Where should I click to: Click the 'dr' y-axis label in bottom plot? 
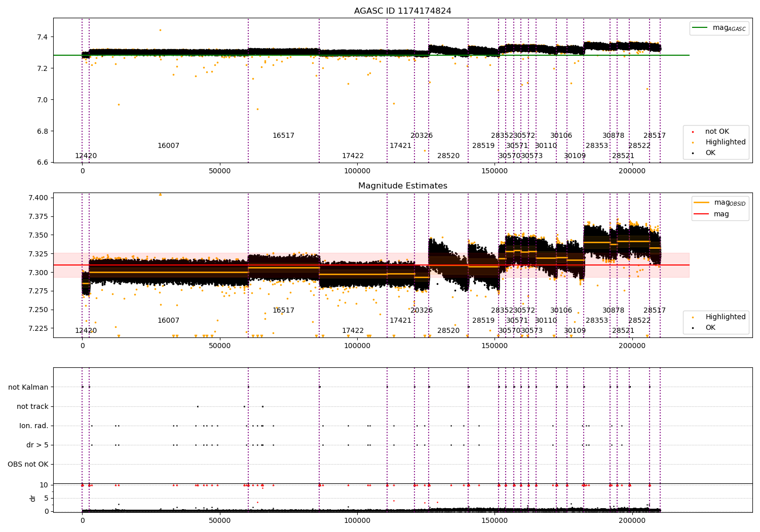(x=33, y=498)
